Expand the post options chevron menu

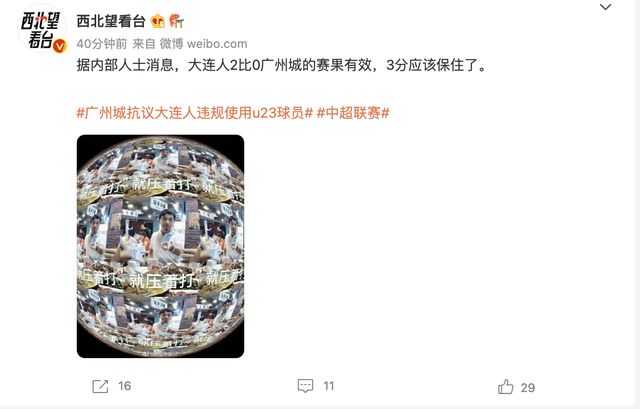(x=605, y=7)
